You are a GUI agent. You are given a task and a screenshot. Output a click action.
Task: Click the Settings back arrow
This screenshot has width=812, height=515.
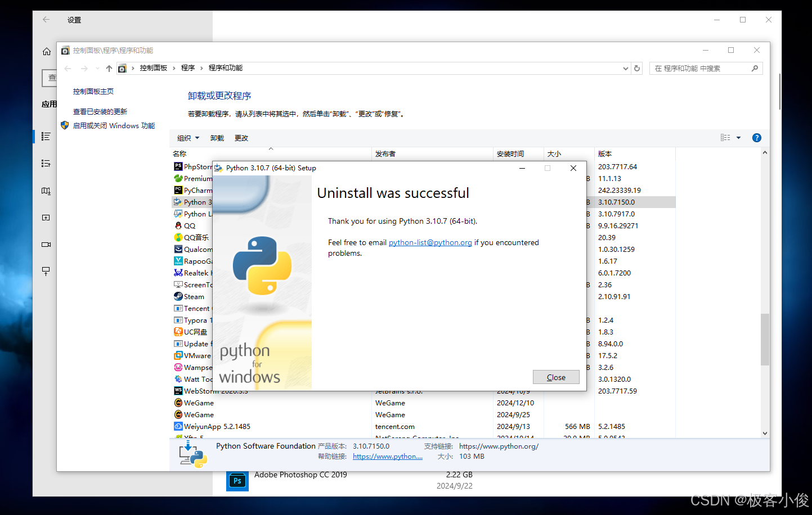(46, 20)
